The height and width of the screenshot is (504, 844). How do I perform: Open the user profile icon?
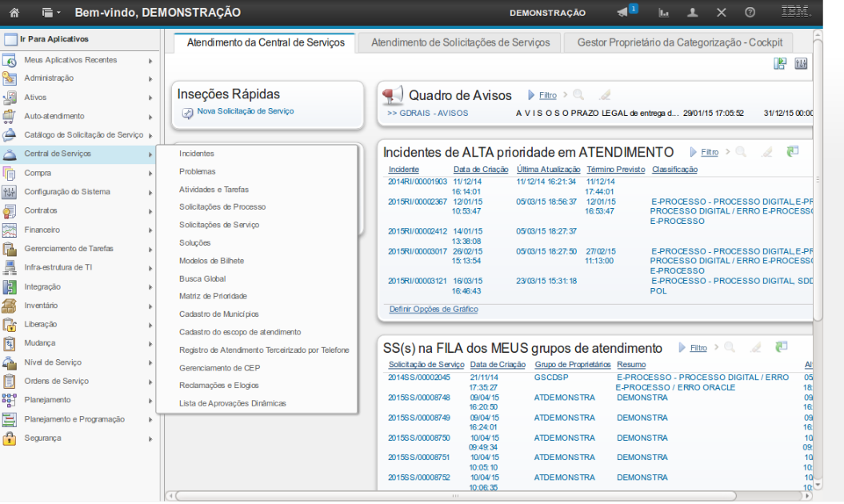(693, 13)
